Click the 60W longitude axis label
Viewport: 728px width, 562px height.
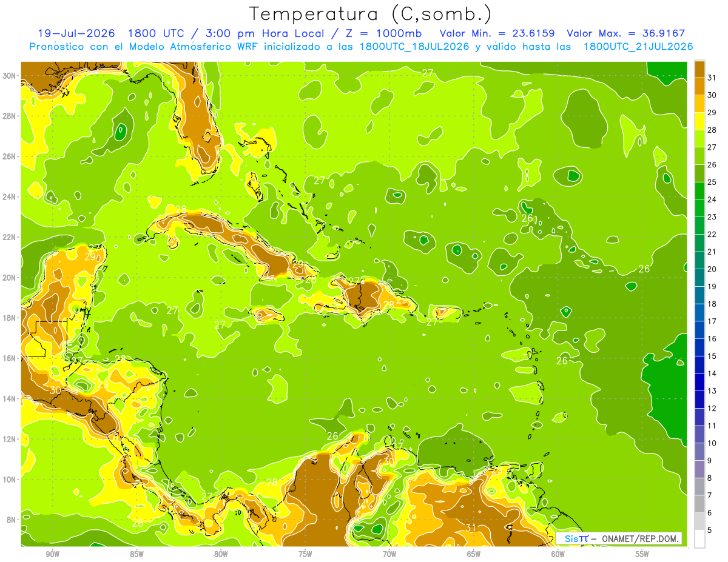click(x=558, y=554)
